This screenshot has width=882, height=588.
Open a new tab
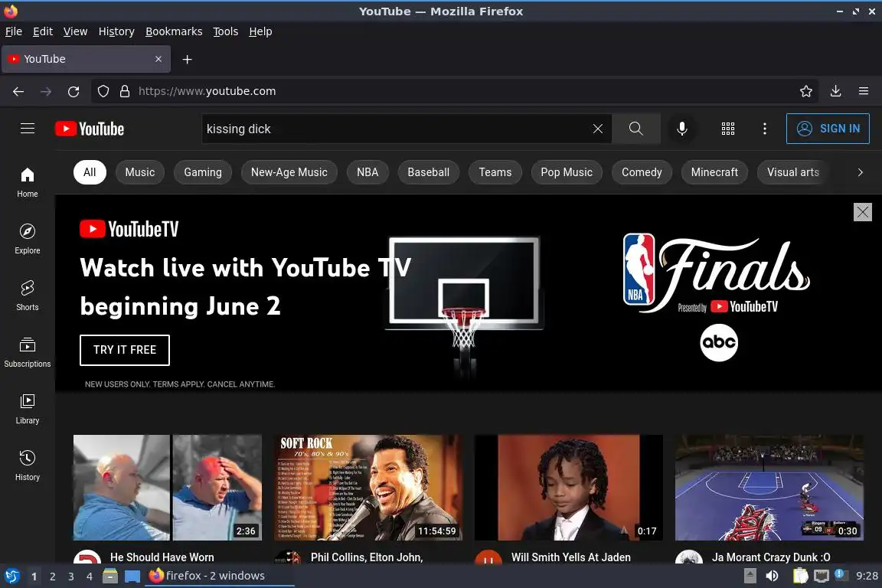(x=188, y=59)
